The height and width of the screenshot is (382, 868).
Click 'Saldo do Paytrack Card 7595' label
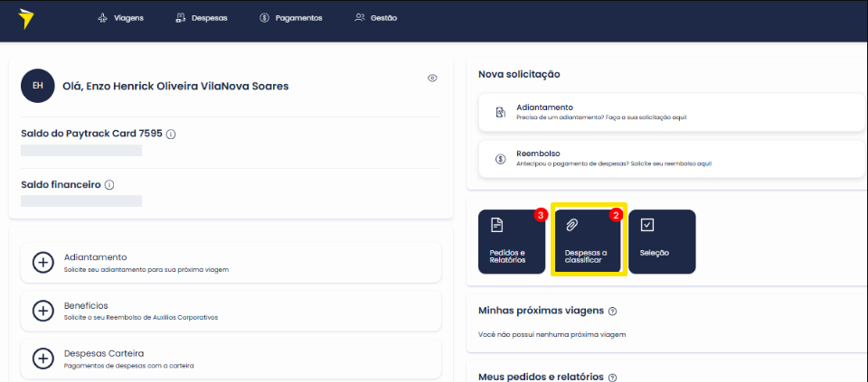[x=91, y=134]
